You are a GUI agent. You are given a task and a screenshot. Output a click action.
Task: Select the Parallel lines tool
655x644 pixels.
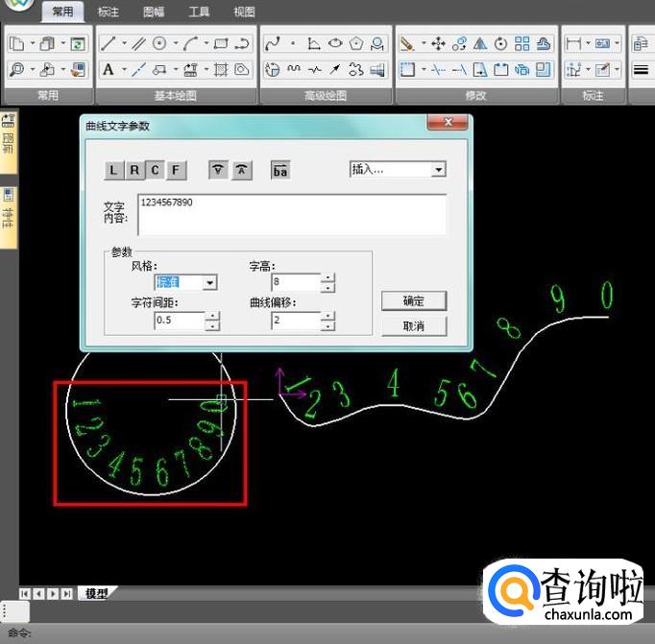pyautogui.click(x=138, y=43)
